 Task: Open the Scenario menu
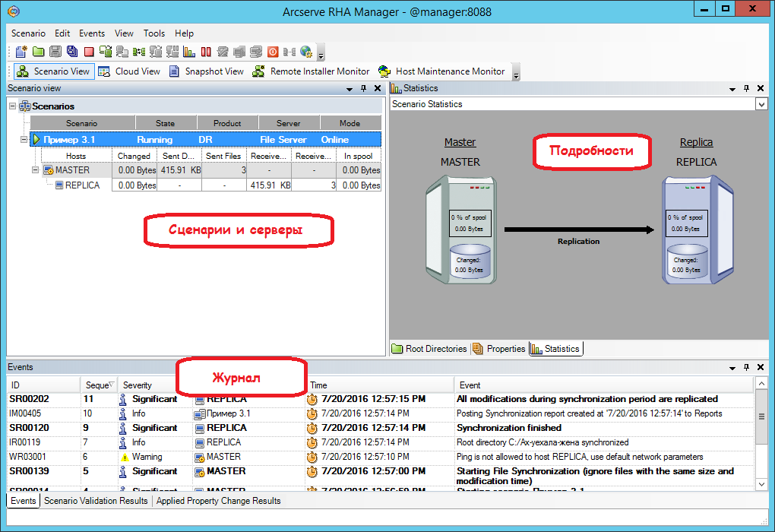click(x=28, y=33)
